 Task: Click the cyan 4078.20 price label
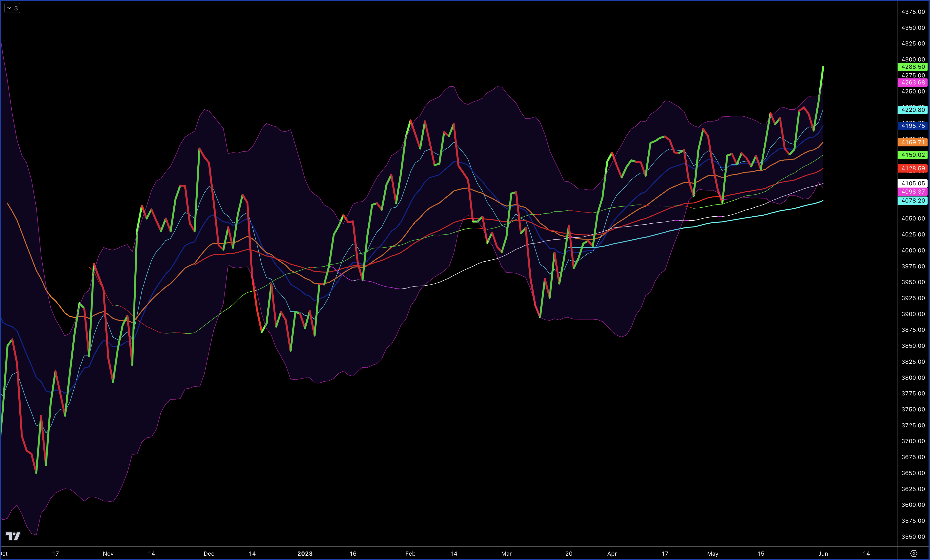coord(913,201)
